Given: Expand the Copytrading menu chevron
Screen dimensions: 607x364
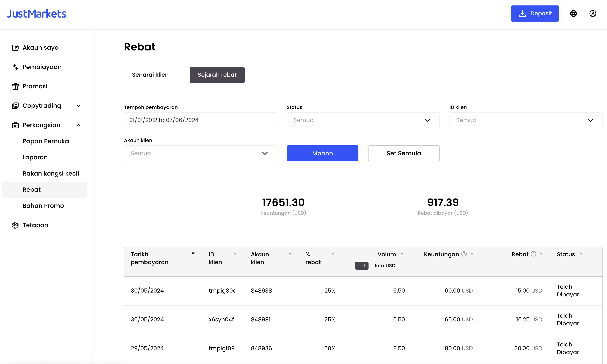Looking at the screenshot, I should click(78, 106).
